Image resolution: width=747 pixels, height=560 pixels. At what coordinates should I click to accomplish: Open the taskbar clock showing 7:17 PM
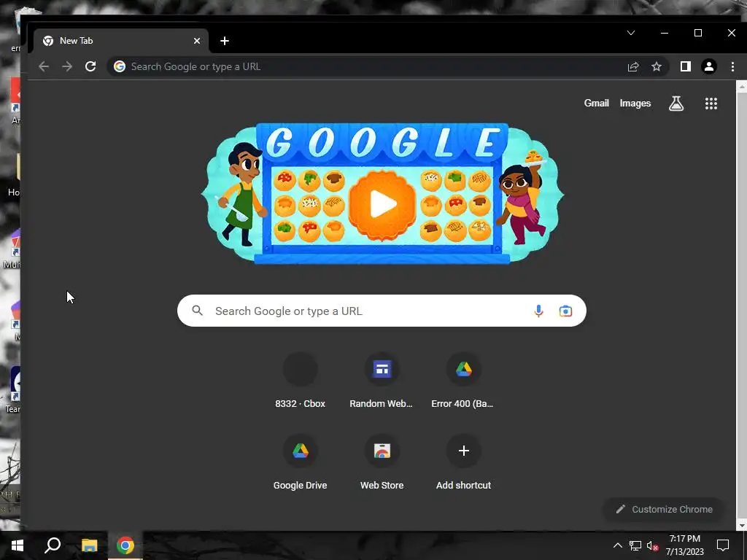684,545
